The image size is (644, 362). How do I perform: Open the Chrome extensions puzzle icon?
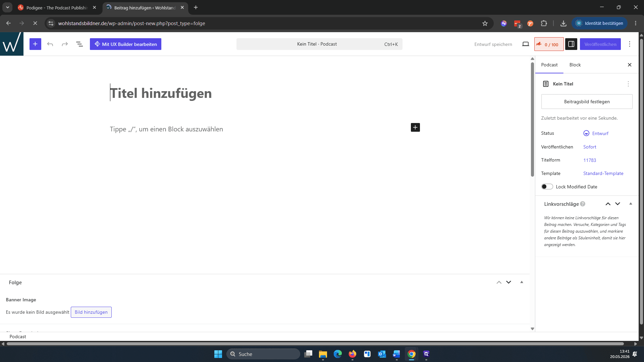[x=544, y=23]
